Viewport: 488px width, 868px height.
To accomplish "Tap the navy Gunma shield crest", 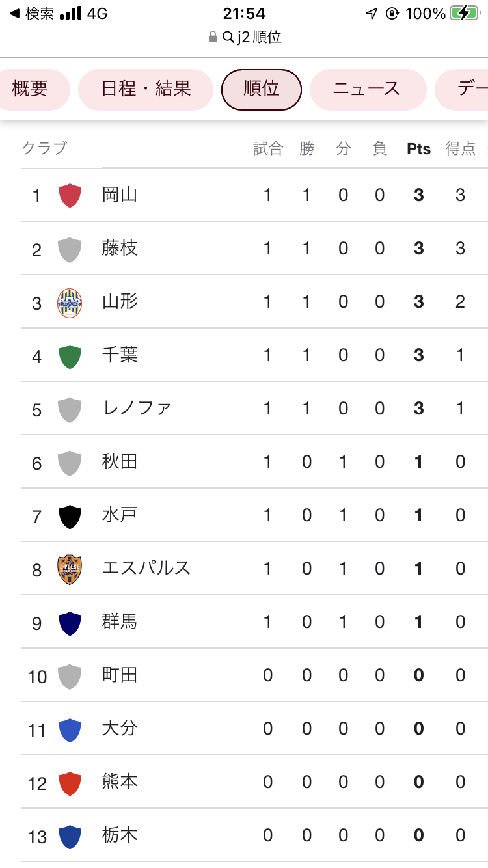I will [70, 623].
